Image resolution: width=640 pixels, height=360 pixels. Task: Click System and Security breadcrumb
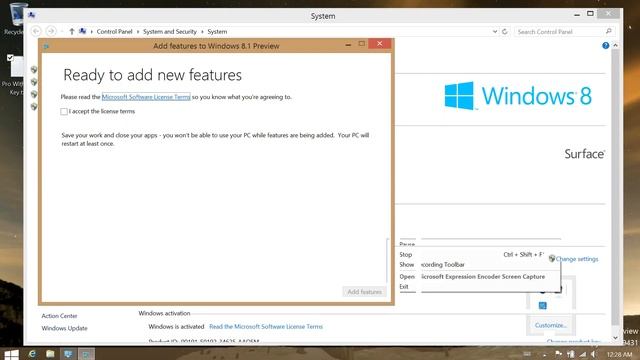click(x=170, y=31)
